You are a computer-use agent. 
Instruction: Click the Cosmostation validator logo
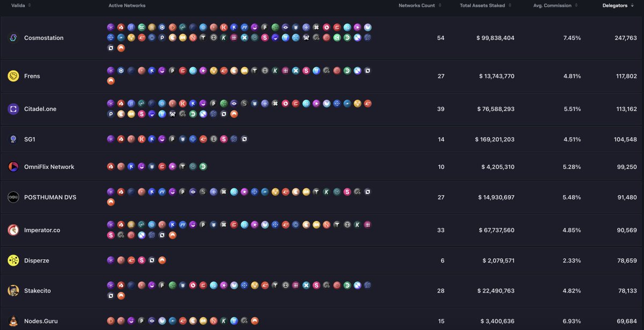(14, 38)
